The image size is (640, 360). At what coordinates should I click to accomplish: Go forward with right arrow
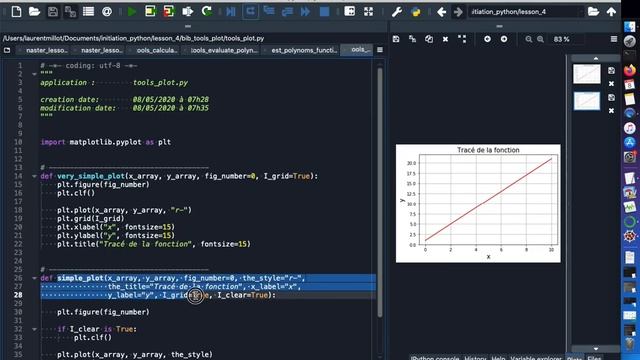[458, 12]
